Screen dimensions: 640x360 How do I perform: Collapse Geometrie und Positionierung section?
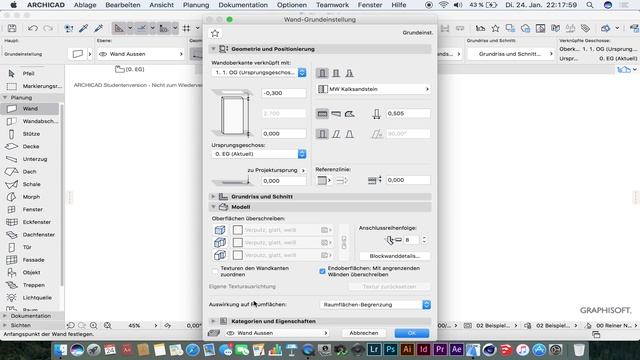coord(213,49)
